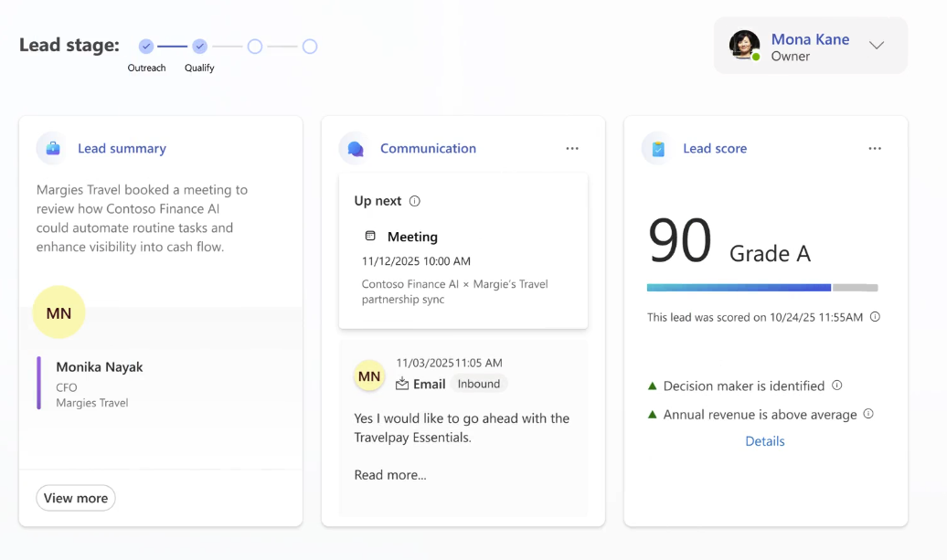This screenshot has width=947, height=560.
Task: Click Read more in the email preview
Action: (x=390, y=474)
